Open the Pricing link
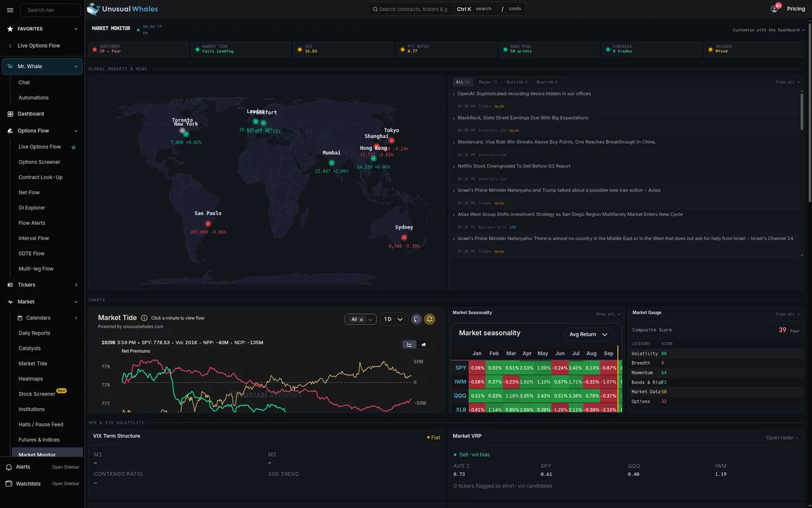Screen dimensions: 812x508 (x=796, y=9)
